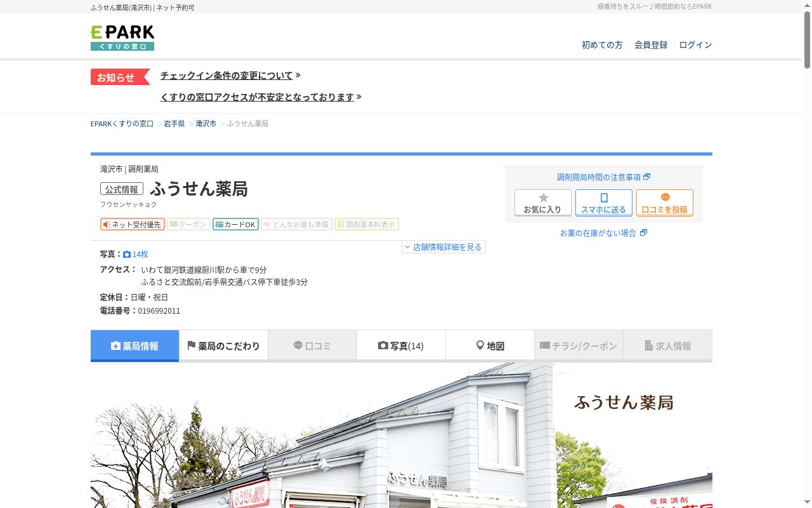Switch to the 薬局のこだわり tab

click(223, 345)
